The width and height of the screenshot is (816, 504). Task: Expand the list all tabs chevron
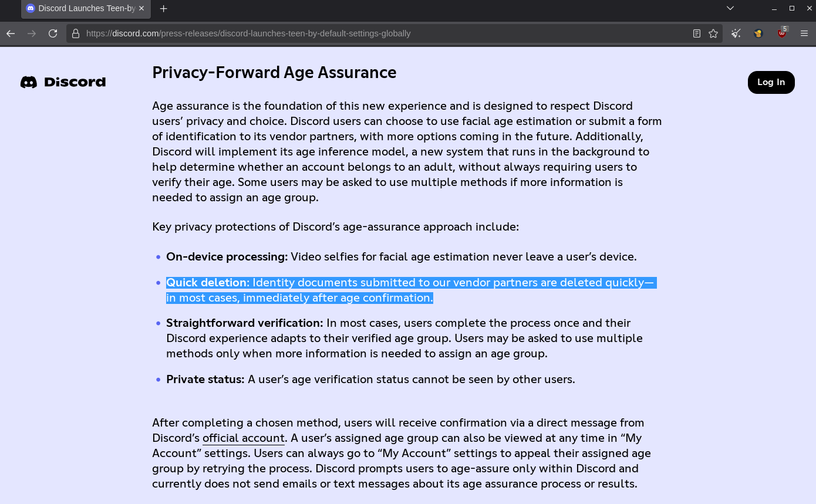[x=730, y=8]
